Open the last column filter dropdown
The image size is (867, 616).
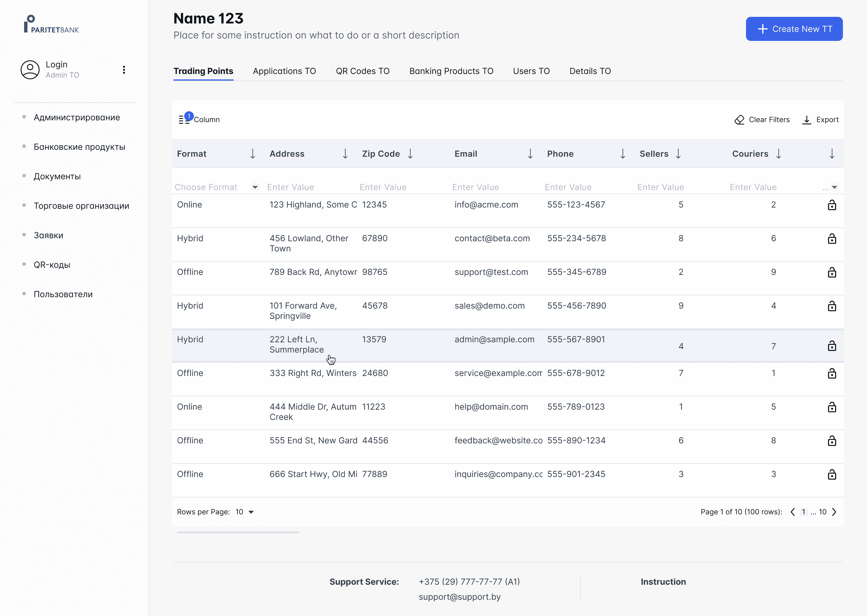coord(834,187)
